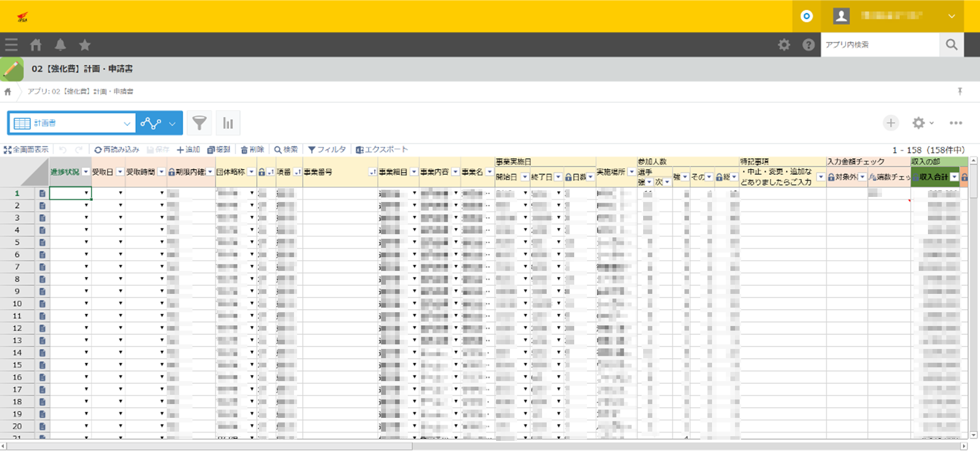Click 全画面表示 button

(27, 149)
